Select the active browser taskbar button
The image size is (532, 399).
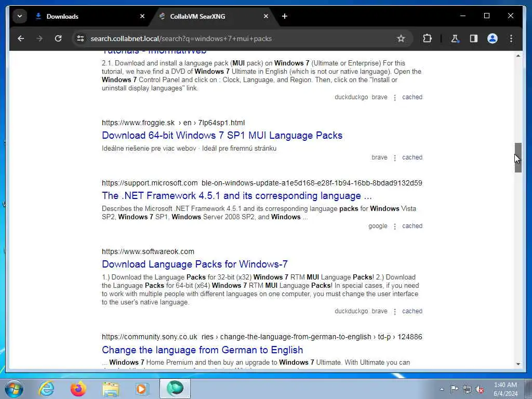tap(175, 389)
